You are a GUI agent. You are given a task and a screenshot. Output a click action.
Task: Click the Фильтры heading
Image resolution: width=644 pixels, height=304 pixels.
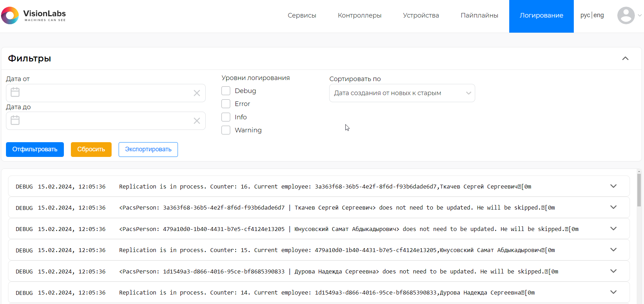[x=29, y=58]
